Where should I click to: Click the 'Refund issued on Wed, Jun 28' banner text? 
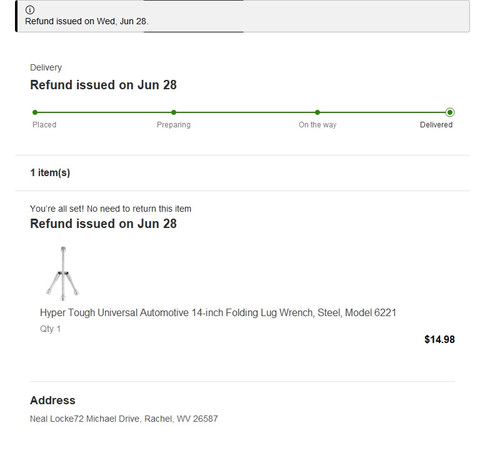pos(86,21)
